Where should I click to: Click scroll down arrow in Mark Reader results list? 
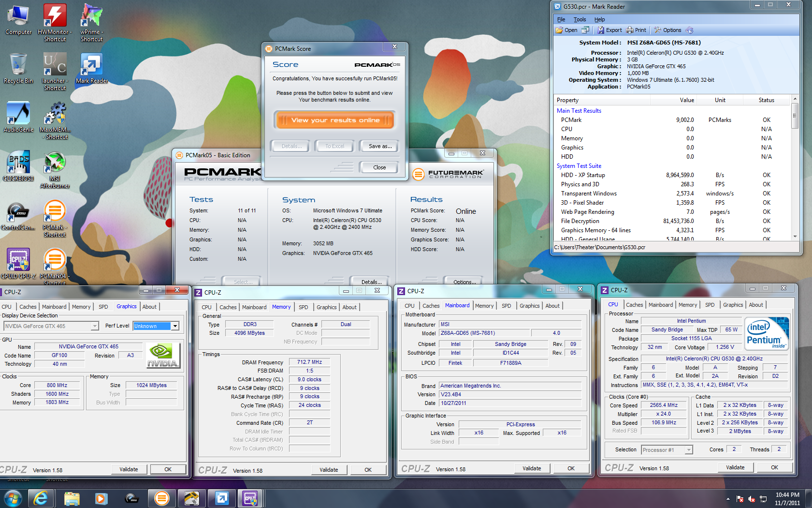pos(795,237)
